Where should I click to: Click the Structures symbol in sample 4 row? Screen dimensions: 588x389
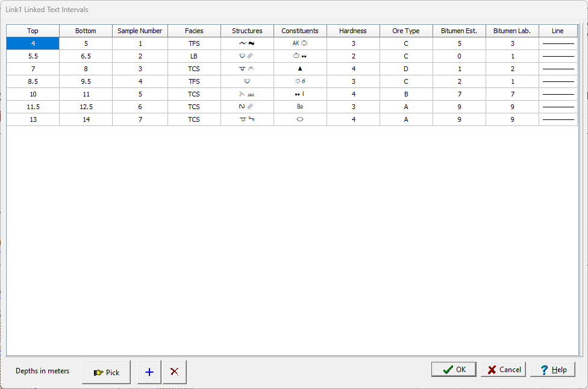point(247,81)
